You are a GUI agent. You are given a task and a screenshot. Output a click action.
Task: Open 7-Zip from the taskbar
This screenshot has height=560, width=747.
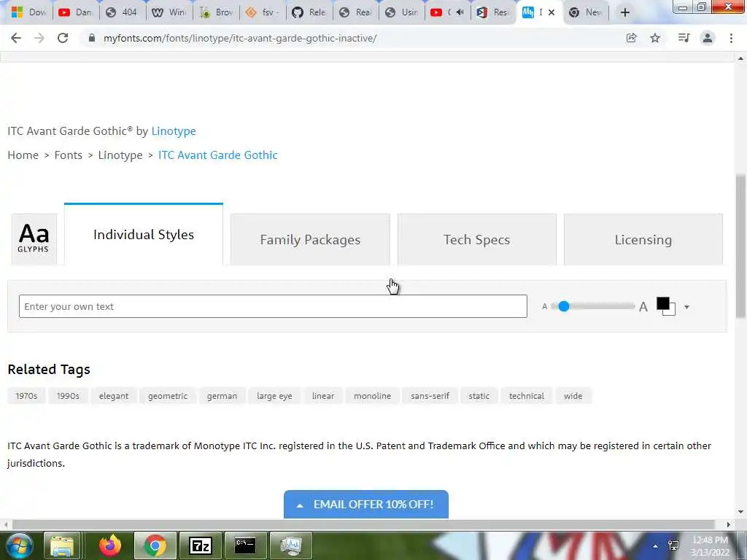200,545
